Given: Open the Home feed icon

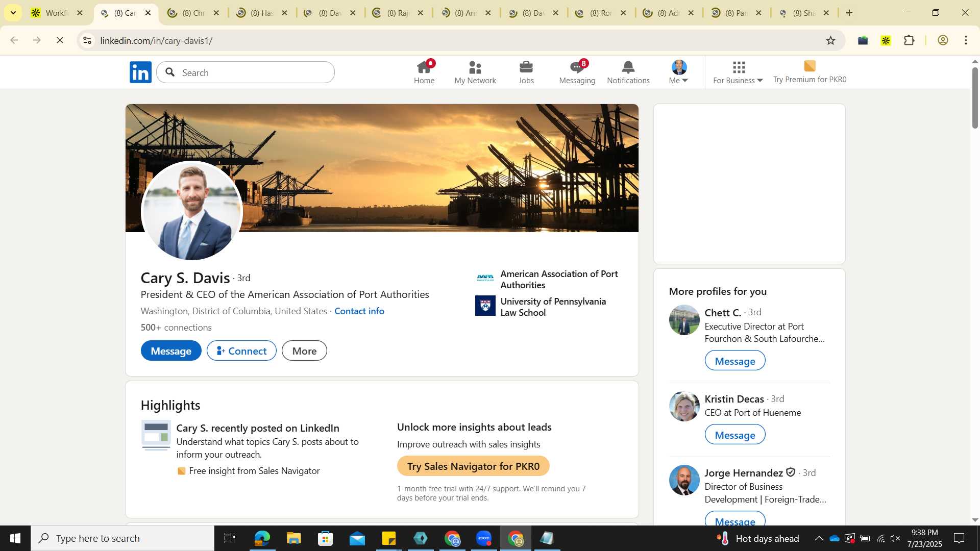Looking at the screenshot, I should coord(424,72).
